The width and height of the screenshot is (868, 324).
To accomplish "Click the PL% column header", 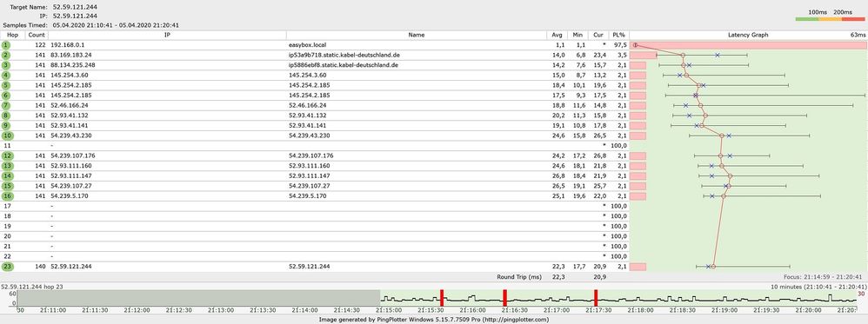I will (619, 35).
